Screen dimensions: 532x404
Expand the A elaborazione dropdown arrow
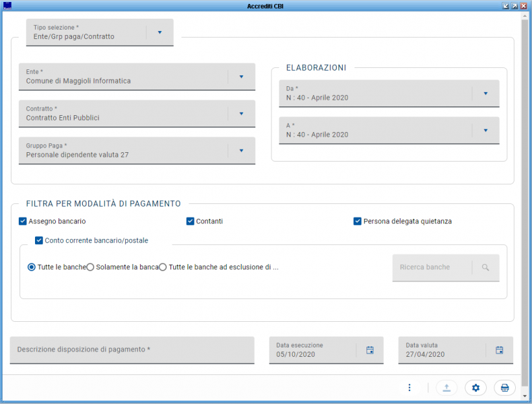(x=486, y=130)
